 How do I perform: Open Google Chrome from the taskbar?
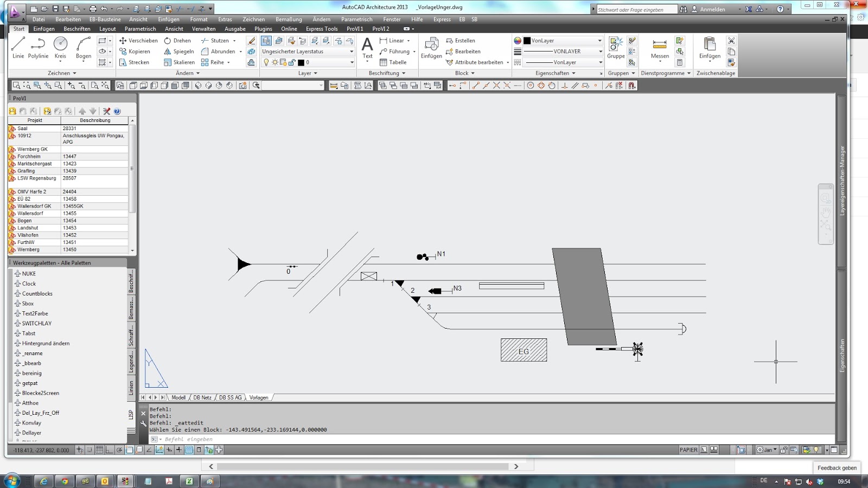click(65, 481)
